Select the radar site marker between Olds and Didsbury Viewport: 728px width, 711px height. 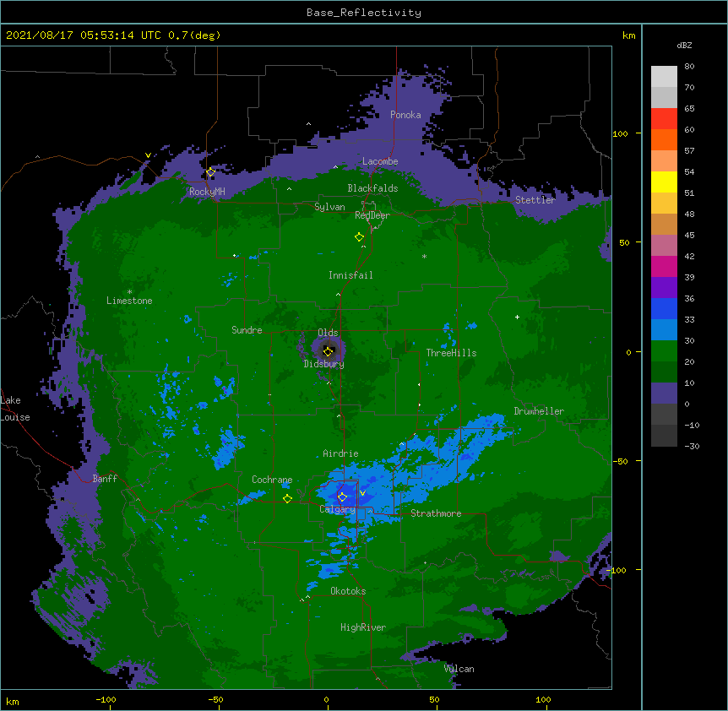[328, 351]
